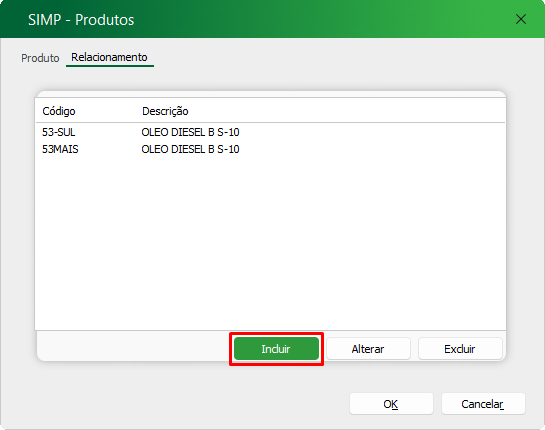This screenshot has height=430, width=545.
Task: Dismiss the dialog with Cancelar
Action: coord(483,404)
